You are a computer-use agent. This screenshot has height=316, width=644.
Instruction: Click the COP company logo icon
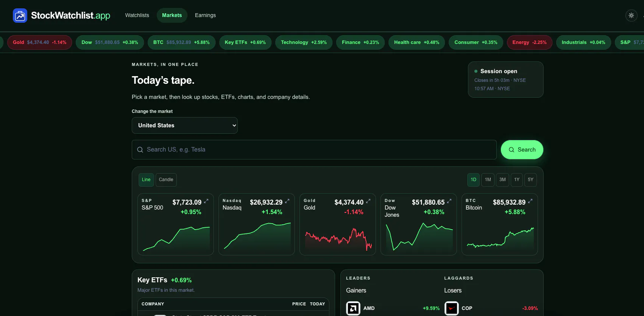click(x=451, y=308)
